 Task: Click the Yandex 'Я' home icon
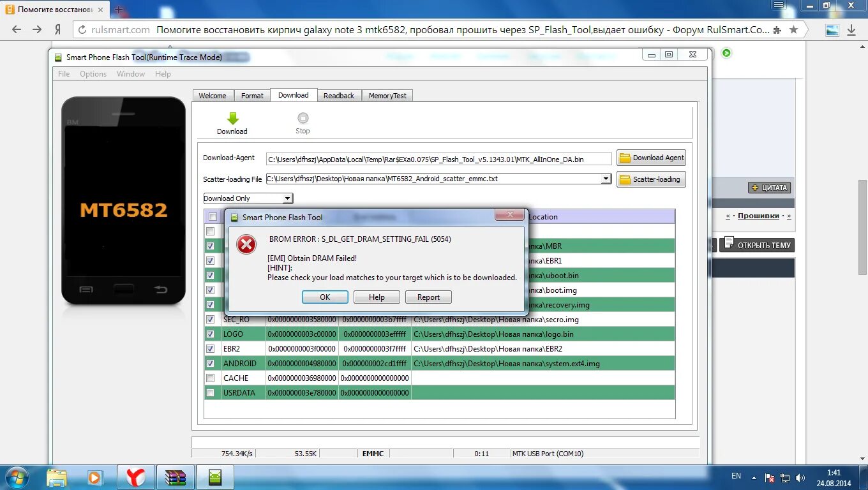(57, 29)
